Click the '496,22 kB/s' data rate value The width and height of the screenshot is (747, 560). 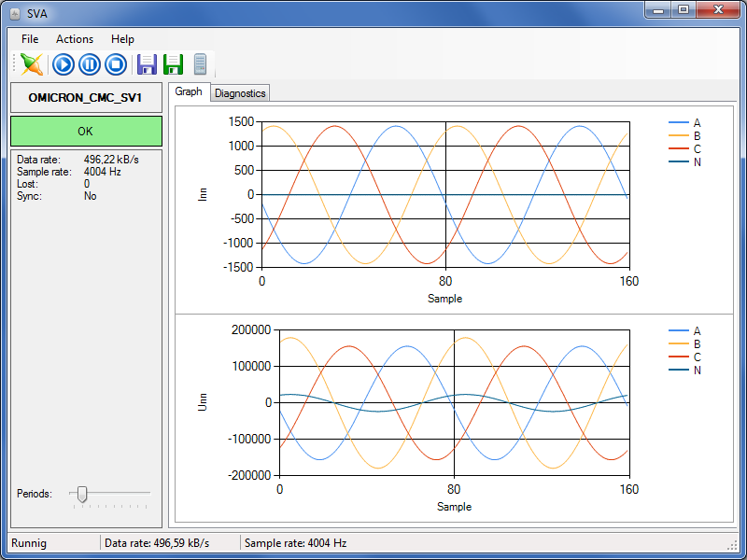111,160
